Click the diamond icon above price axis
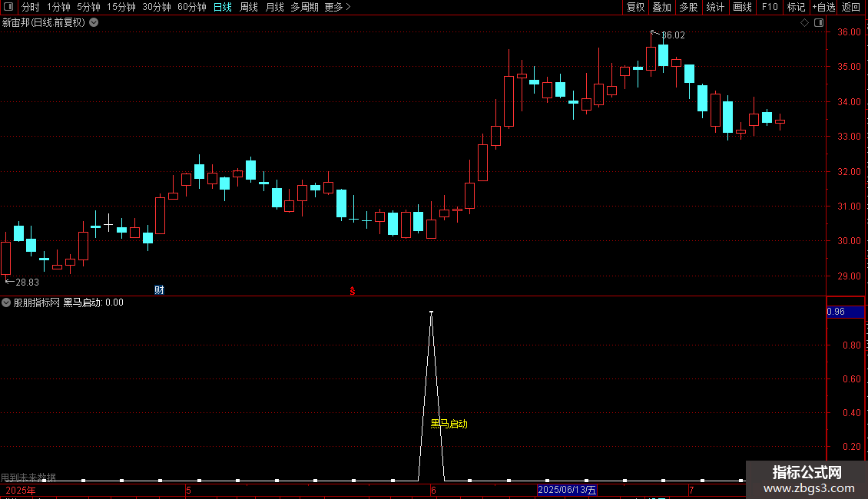This screenshot has height=499, width=868. coord(804,23)
